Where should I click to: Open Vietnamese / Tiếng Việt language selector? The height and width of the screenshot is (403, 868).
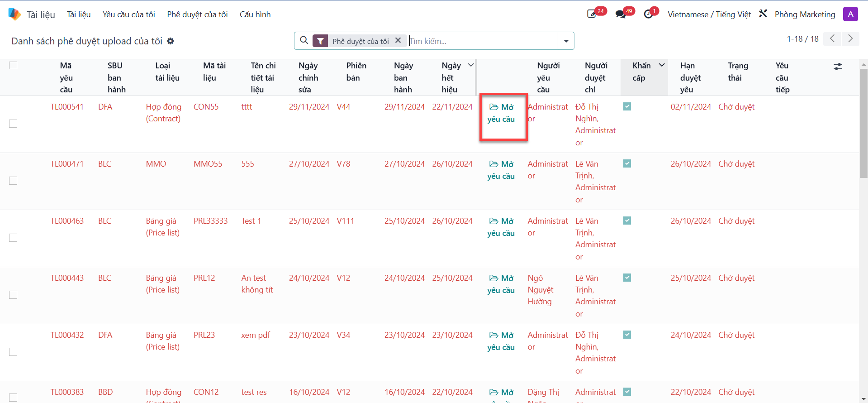click(x=709, y=14)
